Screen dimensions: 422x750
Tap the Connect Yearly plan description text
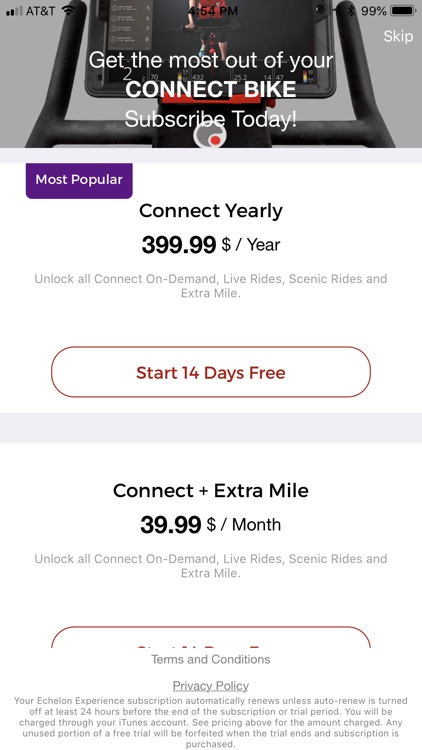coord(211,286)
